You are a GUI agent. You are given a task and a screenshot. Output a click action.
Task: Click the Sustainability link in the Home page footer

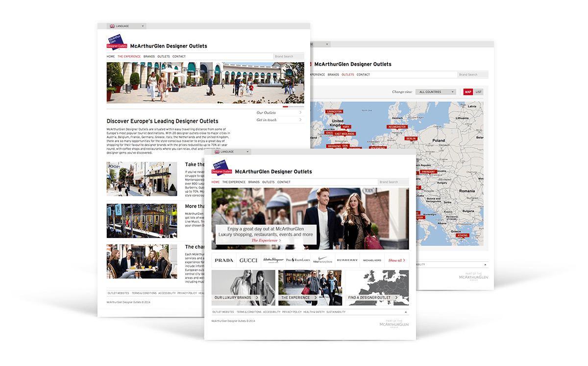click(x=336, y=312)
